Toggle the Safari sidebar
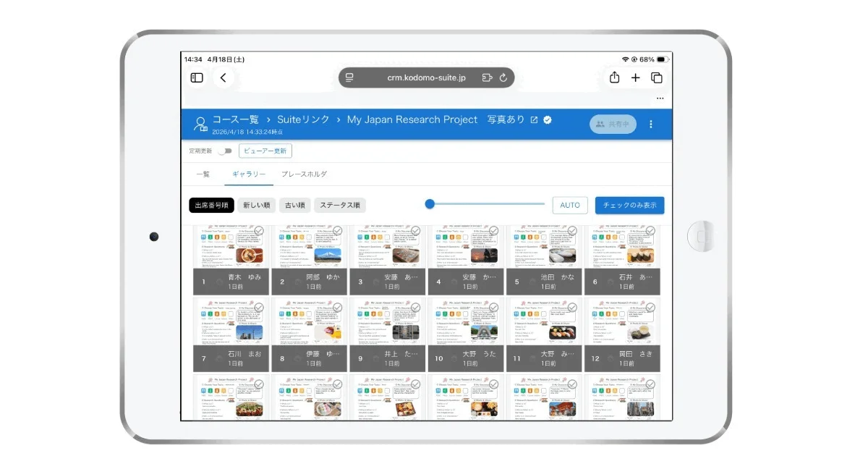The image size is (868, 456). point(196,77)
